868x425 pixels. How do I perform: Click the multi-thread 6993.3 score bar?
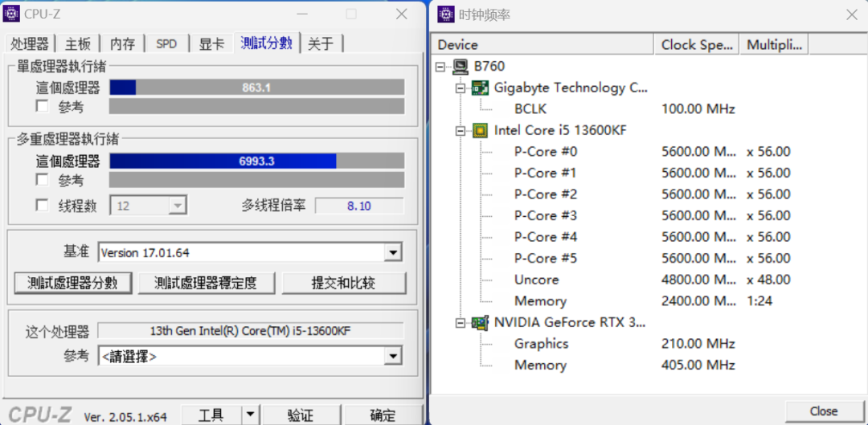[x=257, y=161]
